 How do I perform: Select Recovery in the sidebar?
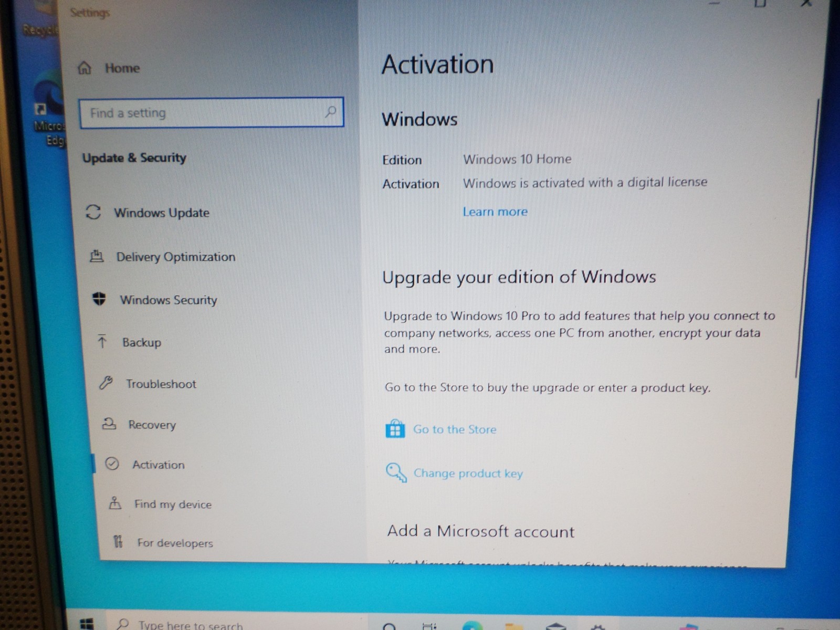pos(152,424)
